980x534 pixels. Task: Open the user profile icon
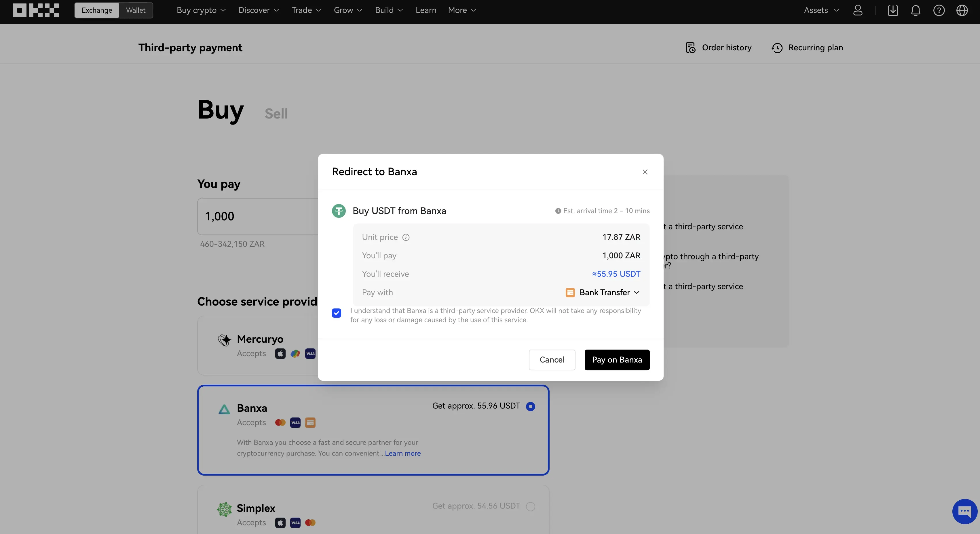[x=857, y=10]
